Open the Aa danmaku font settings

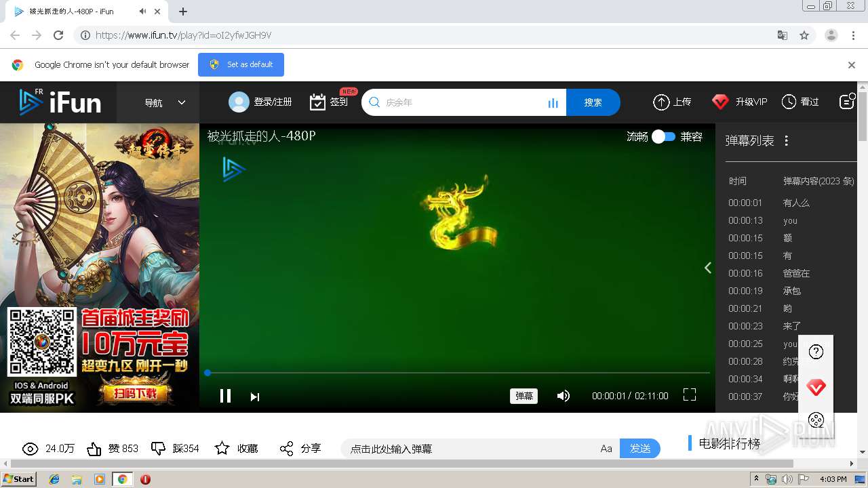(x=606, y=449)
